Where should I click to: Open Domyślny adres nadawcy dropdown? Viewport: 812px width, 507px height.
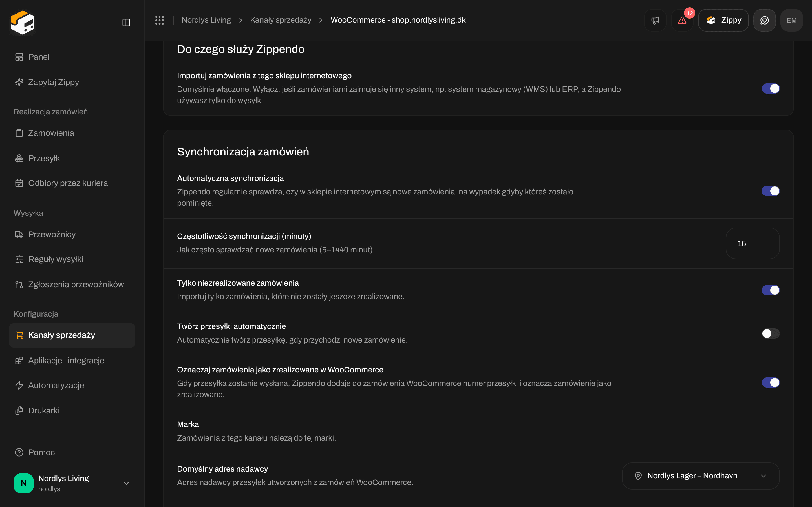coord(701,476)
